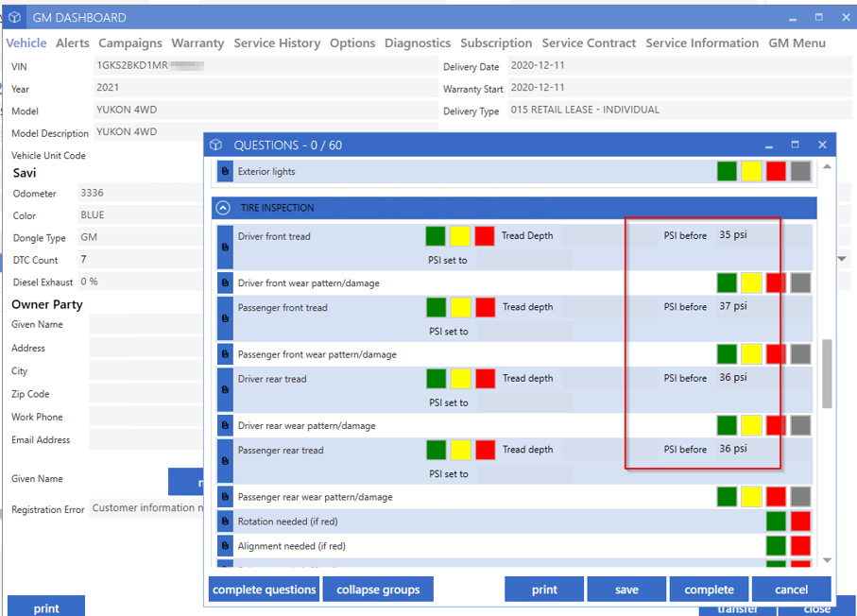Viewport: 857px width, 616px height.
Task: Click the Odometer field in GM Dashboard
Action: pos(141,193)
